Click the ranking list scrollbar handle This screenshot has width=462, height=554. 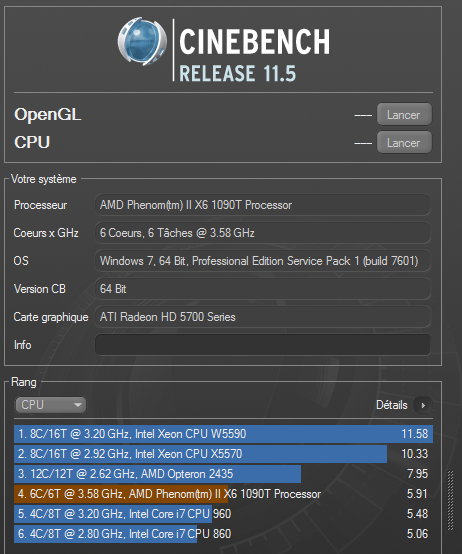click(450, 500)
